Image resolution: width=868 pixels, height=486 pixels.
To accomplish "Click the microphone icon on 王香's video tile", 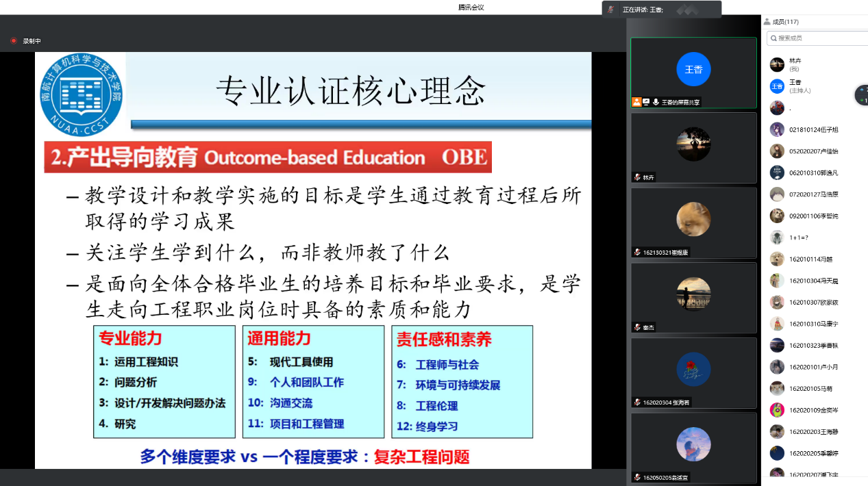I will coord(656,102).
